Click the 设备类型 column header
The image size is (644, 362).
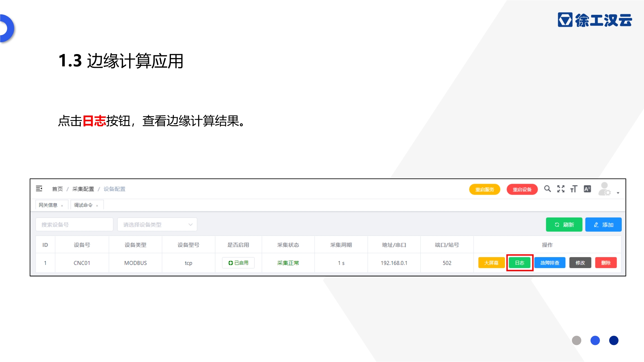click(x=136, y=245)
